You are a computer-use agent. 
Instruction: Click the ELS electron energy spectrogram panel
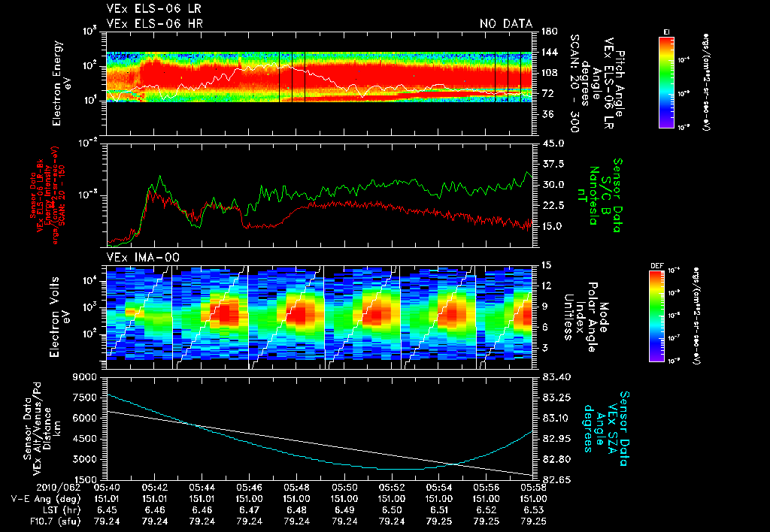click(x=320, y=83)
